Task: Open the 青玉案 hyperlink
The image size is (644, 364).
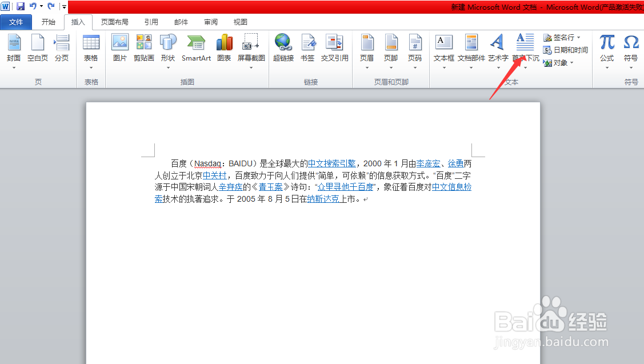Action: 271,187
